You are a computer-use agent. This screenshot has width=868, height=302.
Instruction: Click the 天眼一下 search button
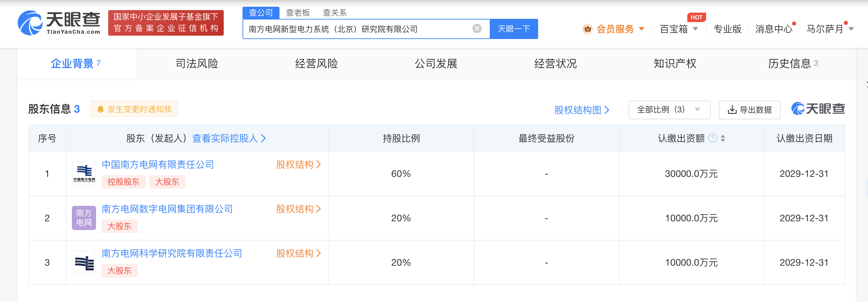[x=513, y=29]
